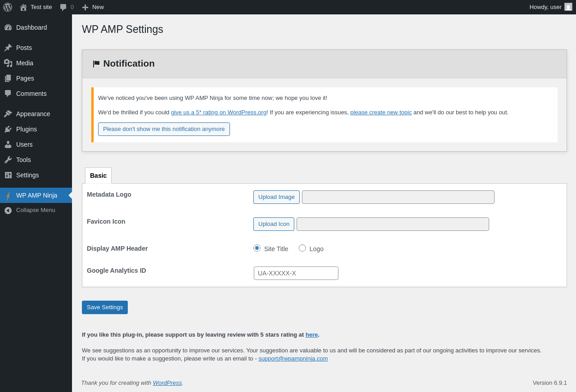Open the WP AMP Ninja menu item

coord(36,195)
